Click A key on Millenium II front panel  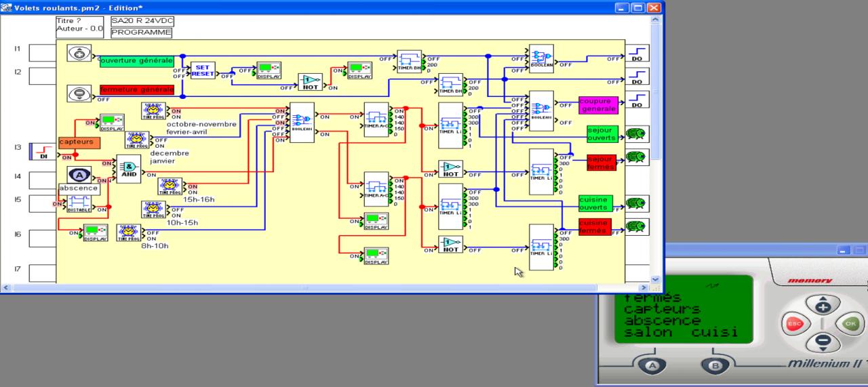pyautogui.click(x=653, y=365)
